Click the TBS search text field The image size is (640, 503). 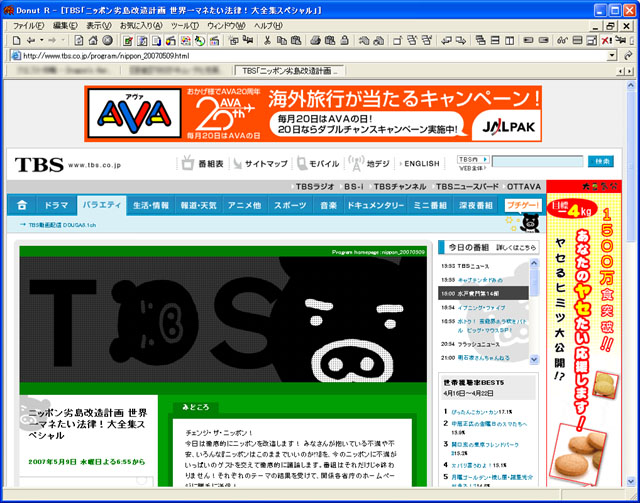(x=537, y=161)
